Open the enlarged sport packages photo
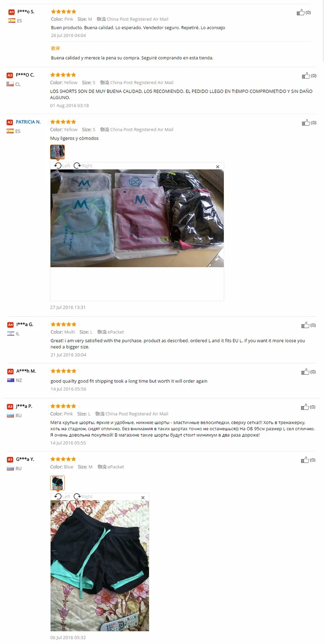Viewport: 324px width, 644px height. click(137, 218)
